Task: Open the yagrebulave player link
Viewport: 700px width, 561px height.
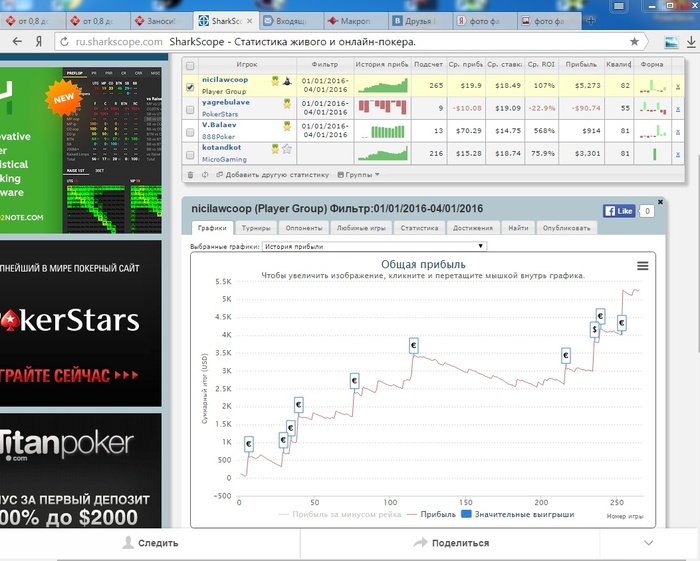Action: 225,103
